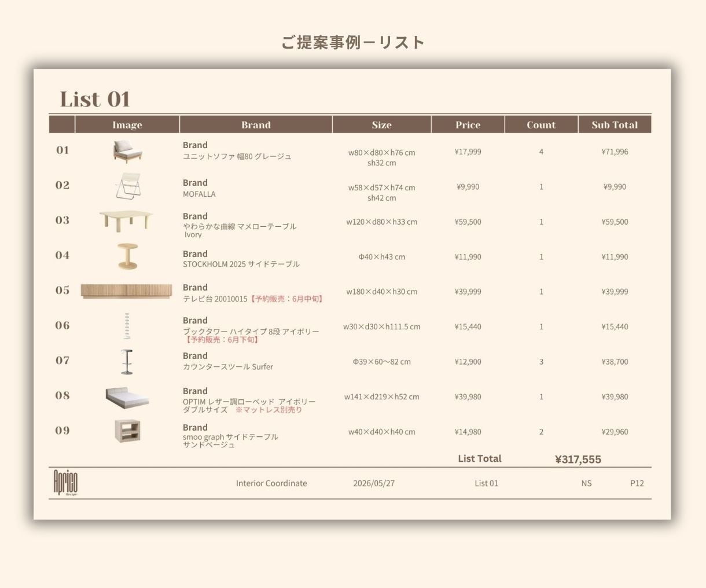Image resolution: width=706 pixels, height=588 pixels.
Task: Click the total amount ¥317,555
Action: [x=578, y=460]
